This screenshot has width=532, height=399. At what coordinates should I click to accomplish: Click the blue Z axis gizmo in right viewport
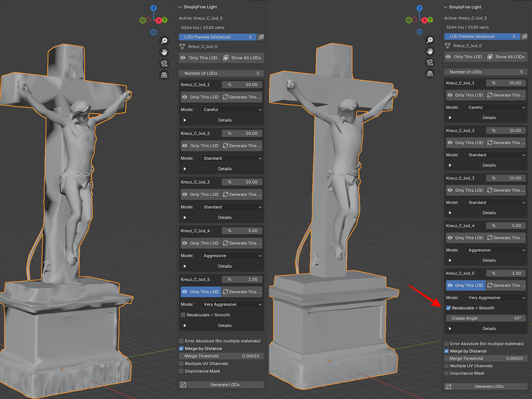point(419,8)
